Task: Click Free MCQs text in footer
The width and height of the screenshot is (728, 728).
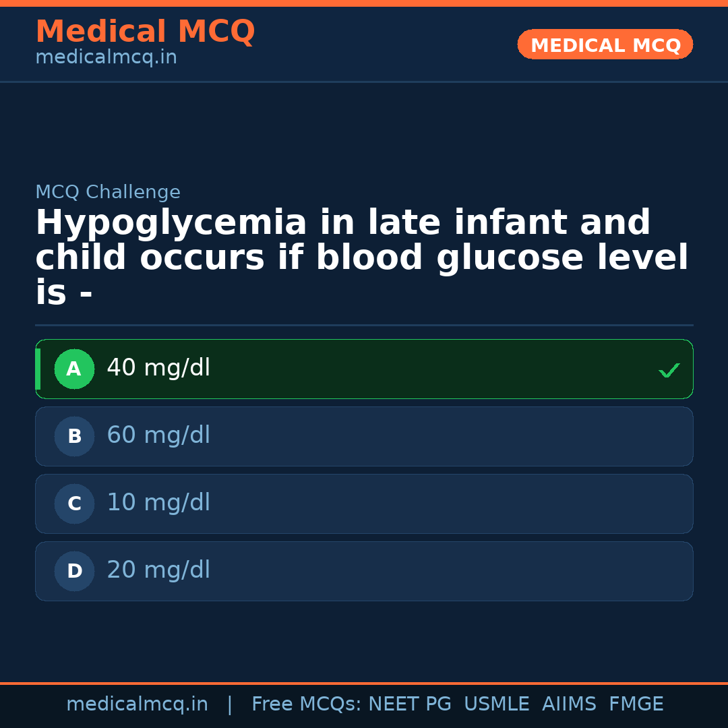Action: click(x=306, y=704)
